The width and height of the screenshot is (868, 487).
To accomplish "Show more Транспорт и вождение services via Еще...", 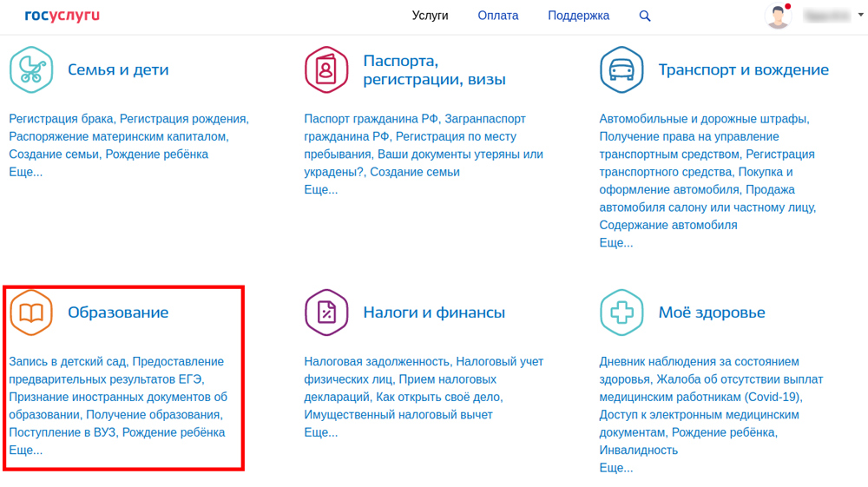I will click(615, 243).
